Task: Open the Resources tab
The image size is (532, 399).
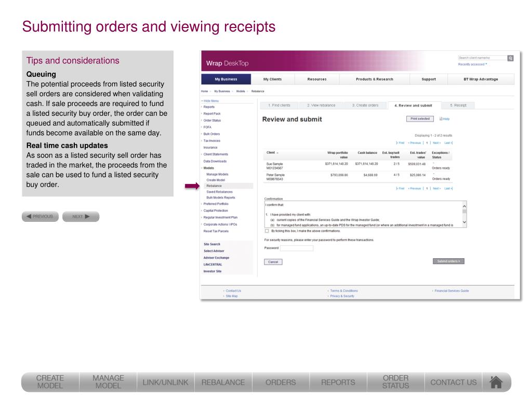Action: 317,79
